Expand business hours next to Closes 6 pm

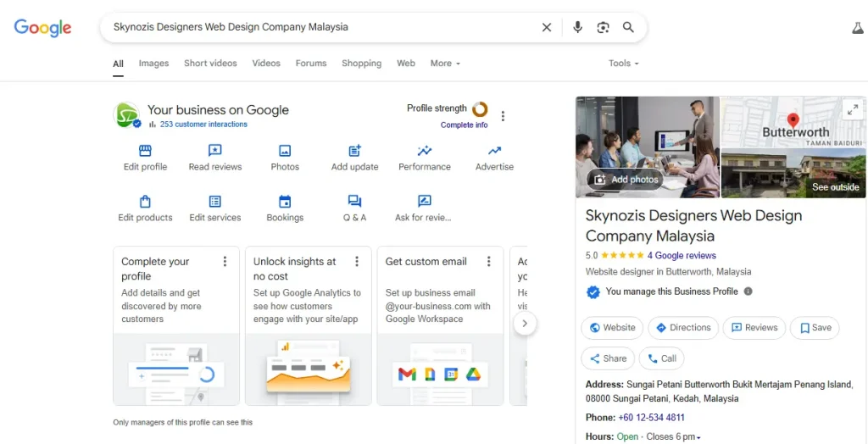click(x=698, y=437)
